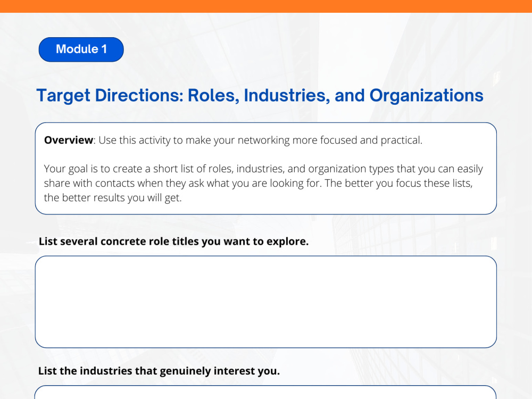
Task: Click the phrase more focused and practical
Action: coord(358,140)
